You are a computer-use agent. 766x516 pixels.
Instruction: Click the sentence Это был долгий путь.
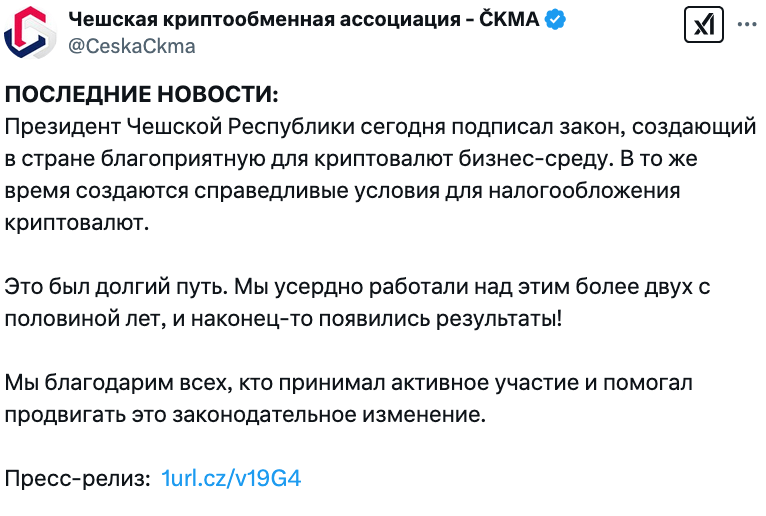117,287
